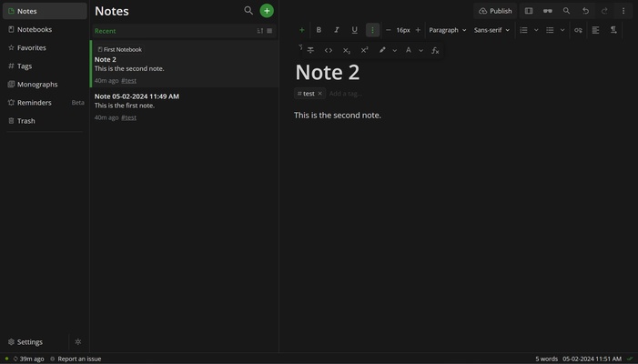Open Tags in sidebar
638x364 pixels.
click(x=45, y=66)
